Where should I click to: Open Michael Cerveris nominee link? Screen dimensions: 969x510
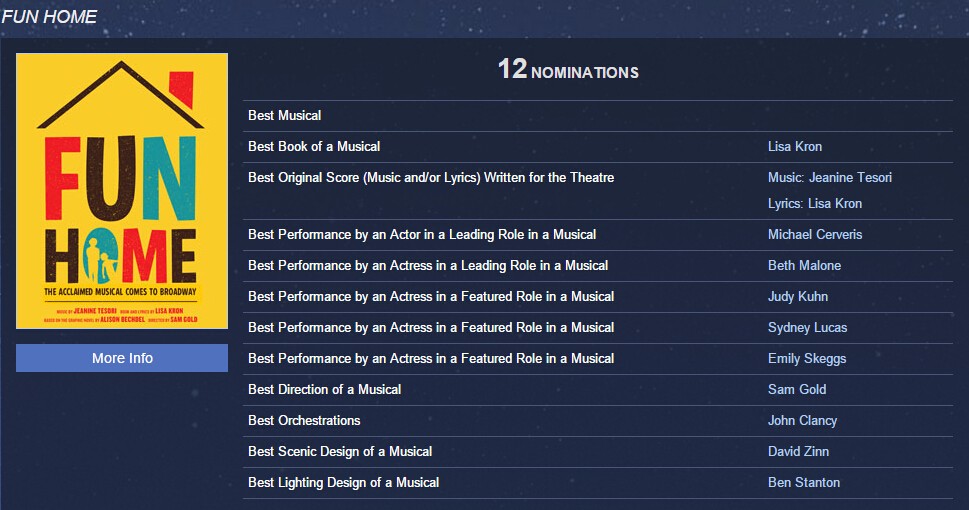pyautogui.click(x=815, y=234)
